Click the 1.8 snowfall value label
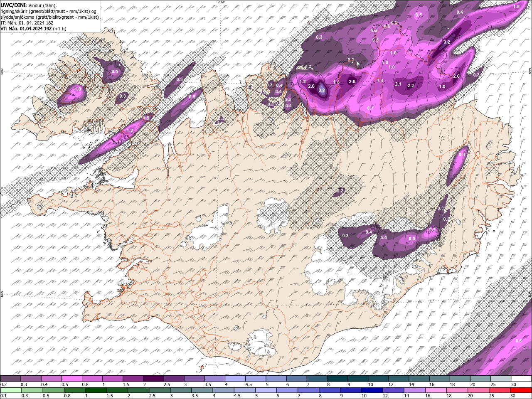 303,82
